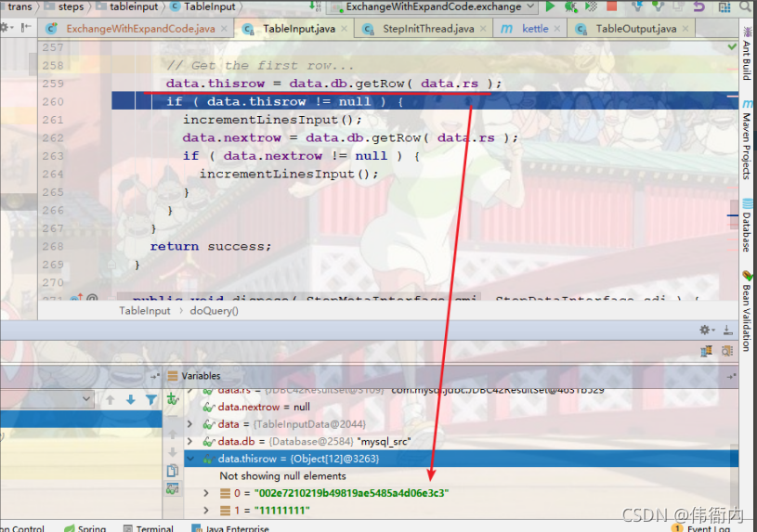Toggle show watches in variables tab icon
The height and width of the screenshot is (532, 757).
[173, 488]
